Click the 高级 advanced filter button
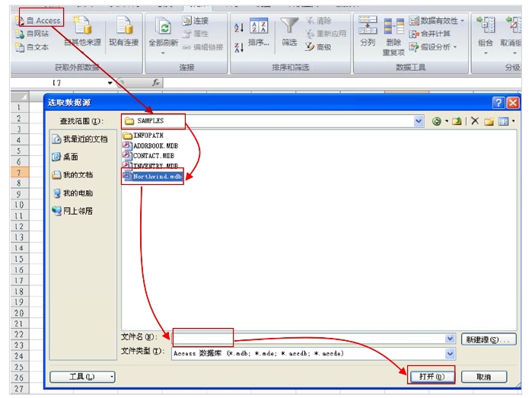 [x=318, y=47]
